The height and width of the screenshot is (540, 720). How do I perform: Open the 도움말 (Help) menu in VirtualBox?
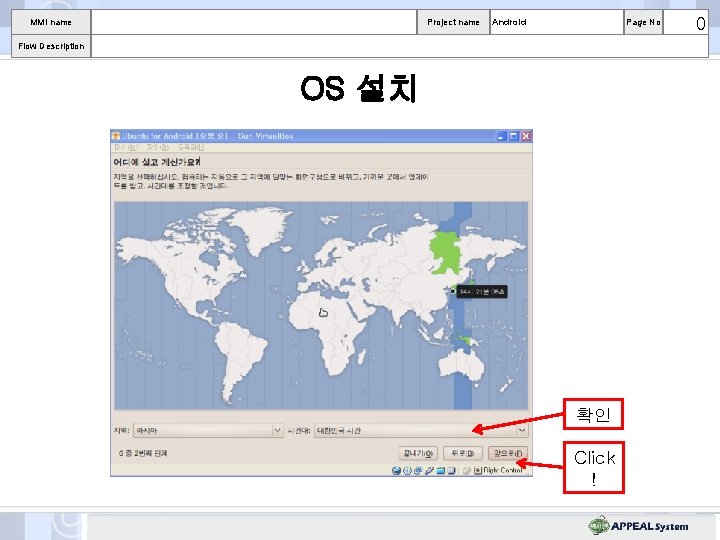[191, 147]
